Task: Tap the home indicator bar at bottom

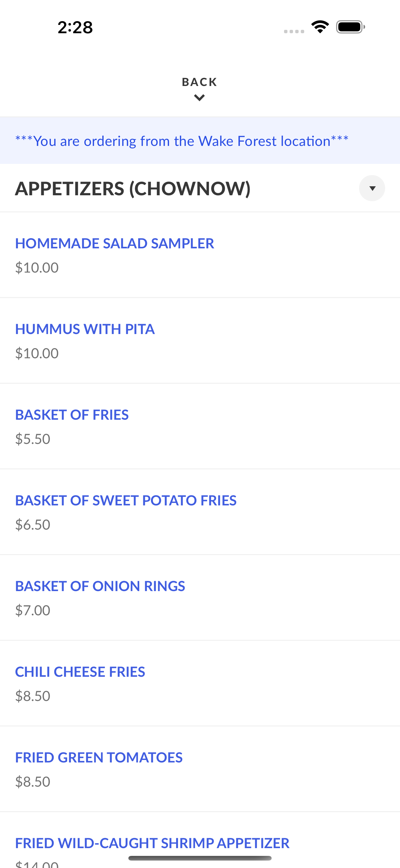Action: pyautogui.click(x=200, y=858)
